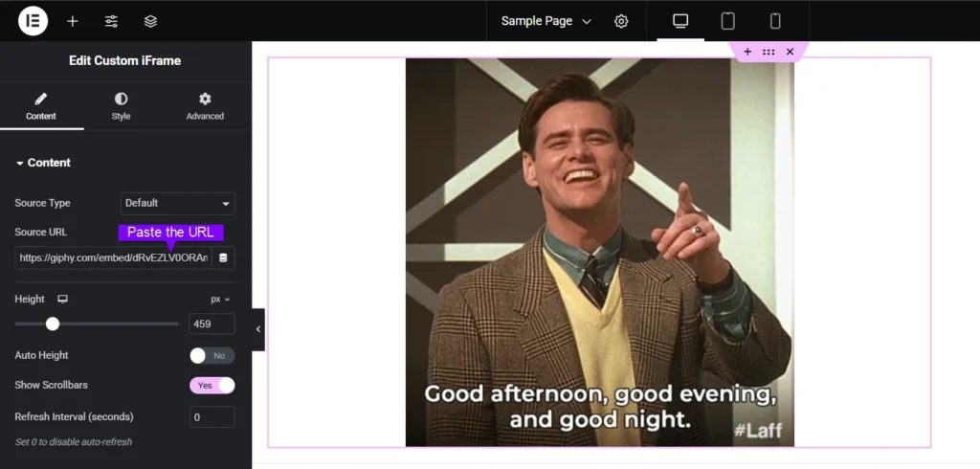The image size is (980, 469).
Task: Open dynamic tags icon beside Source URL
Action: [x=223, y=258]
